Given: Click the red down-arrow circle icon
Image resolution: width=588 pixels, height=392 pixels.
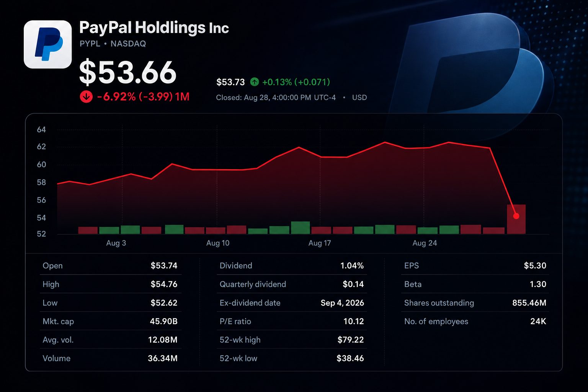Looking at the screenshot, I should point(86,97).
